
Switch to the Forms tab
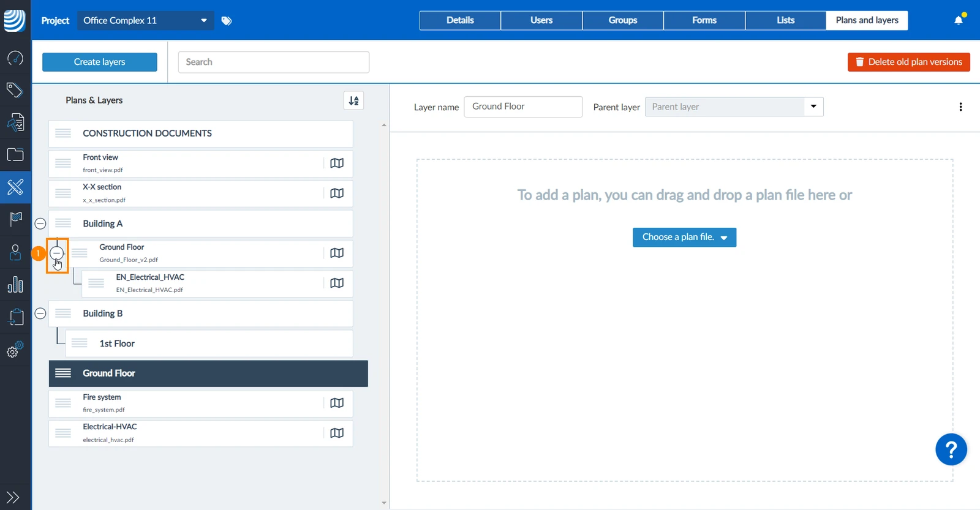[704, 20]
